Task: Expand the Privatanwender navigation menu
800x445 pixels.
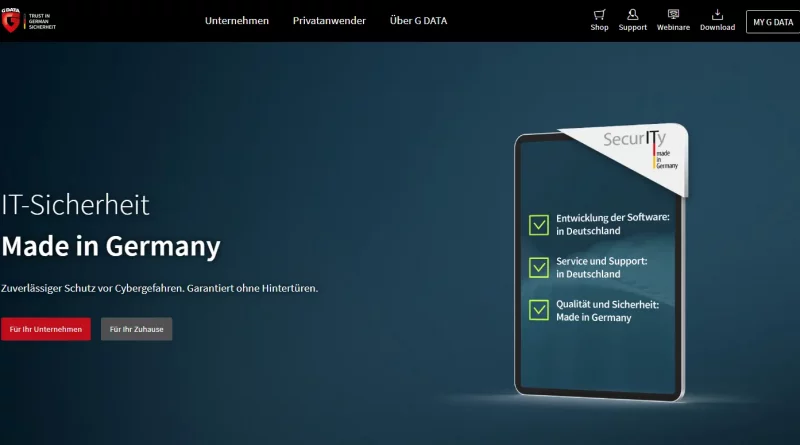Action: pyautogui.click(x=329, y=21)
